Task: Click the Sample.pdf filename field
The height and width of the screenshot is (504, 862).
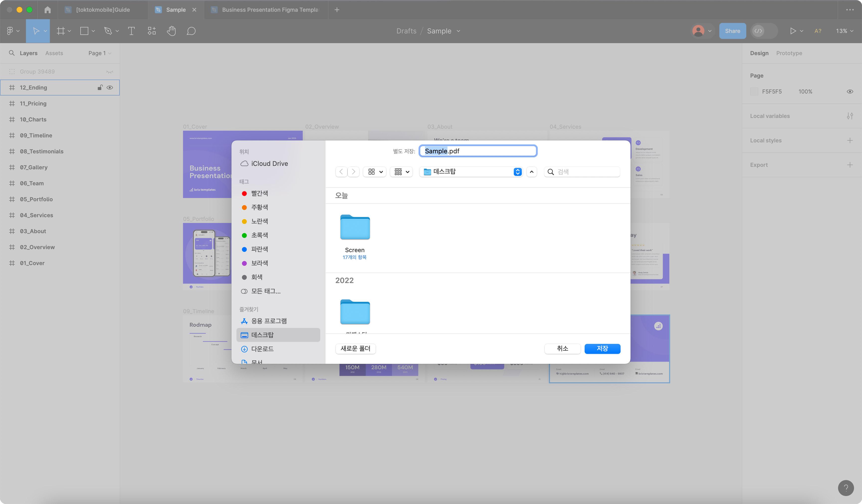Action: point(478,151)
